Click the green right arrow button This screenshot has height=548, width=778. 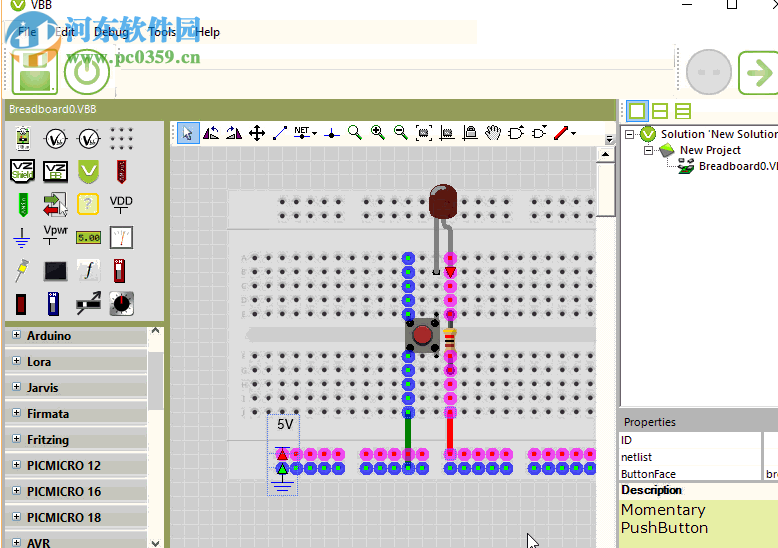(758, 73)
